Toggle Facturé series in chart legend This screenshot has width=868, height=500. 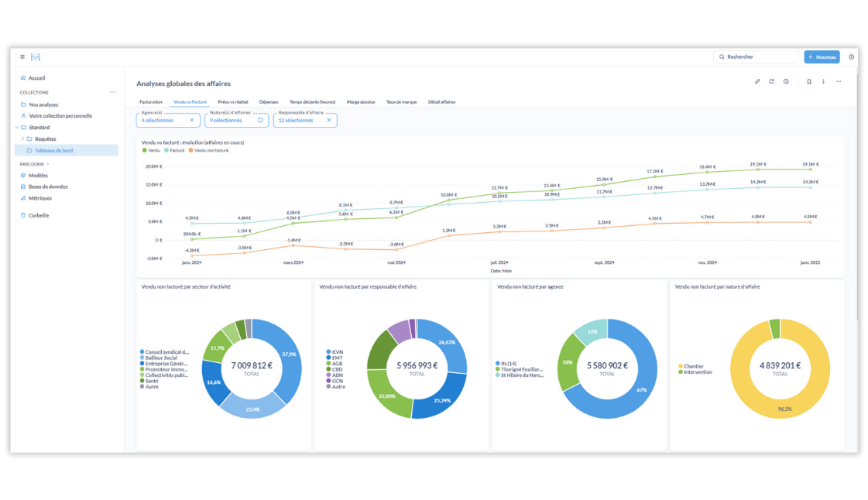tap(175, 150)
